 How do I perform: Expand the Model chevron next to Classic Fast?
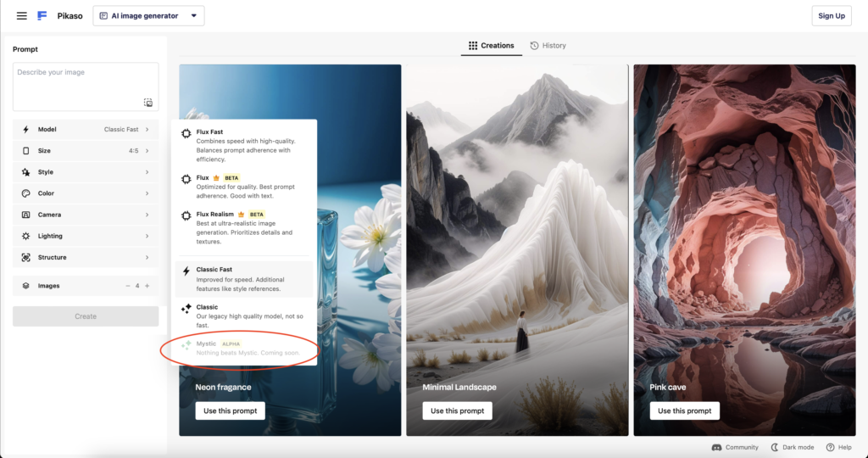(147, 130)
